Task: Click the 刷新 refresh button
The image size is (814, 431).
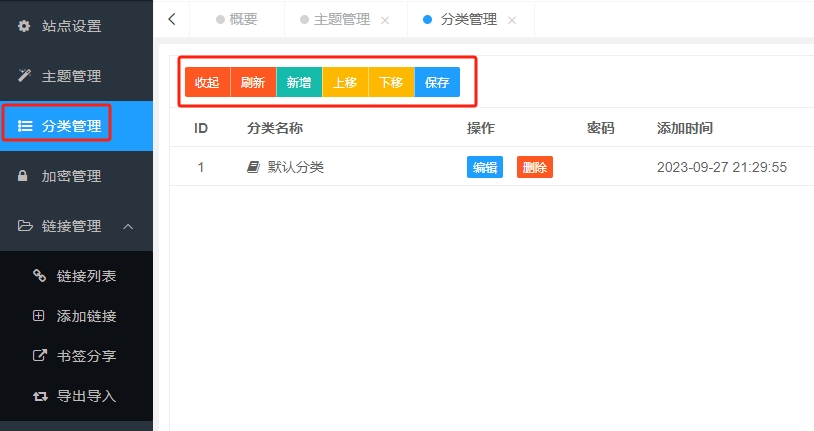Action: pos(253,82)
